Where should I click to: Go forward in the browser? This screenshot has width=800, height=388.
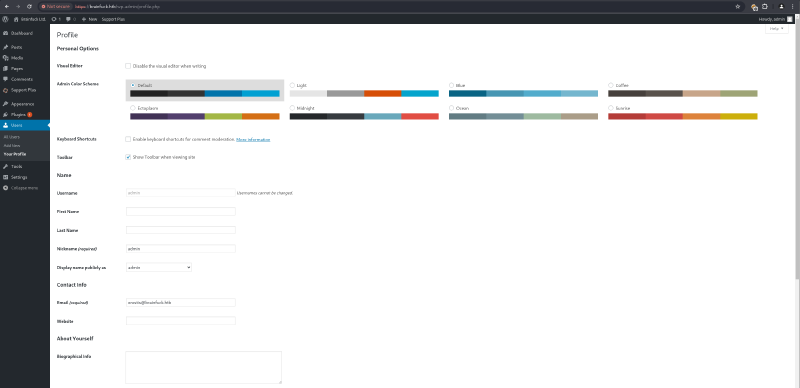coord(18,7)
